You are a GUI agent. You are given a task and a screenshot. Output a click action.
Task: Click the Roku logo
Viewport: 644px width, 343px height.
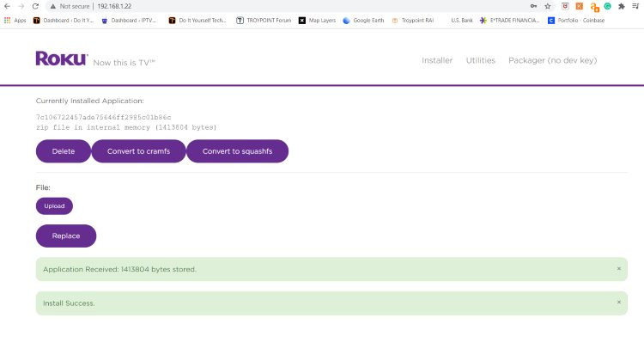[x=62, y=58]
